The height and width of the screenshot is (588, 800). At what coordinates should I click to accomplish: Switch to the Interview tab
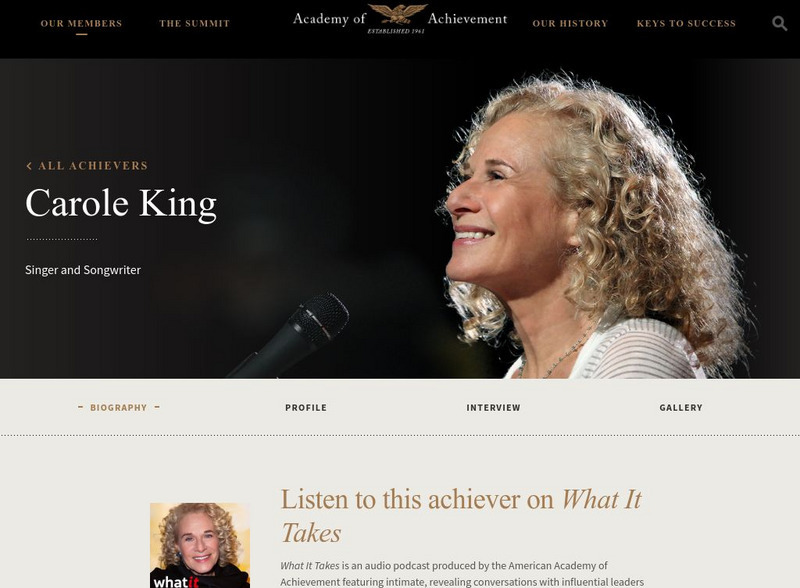click(x=493, y=408)
